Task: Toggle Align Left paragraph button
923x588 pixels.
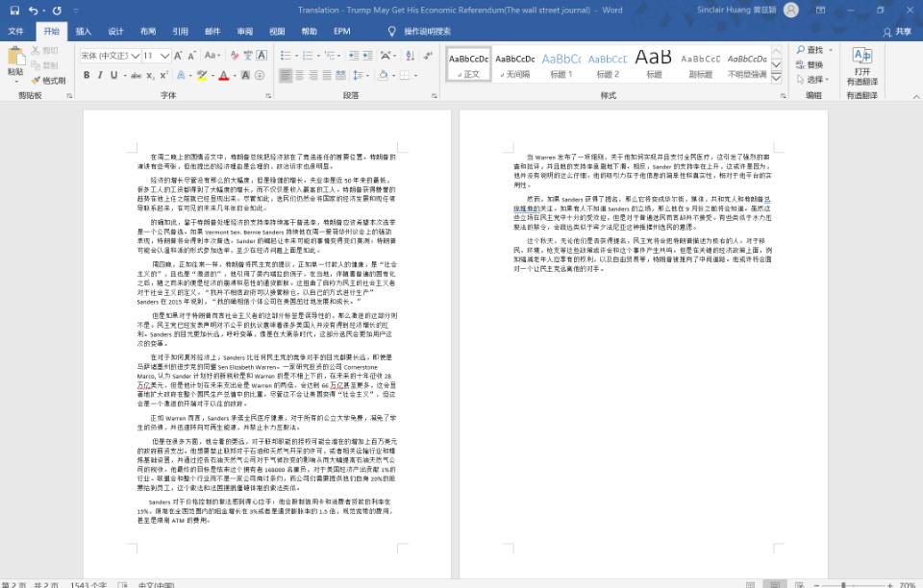Action: click(x=286, y=75)
